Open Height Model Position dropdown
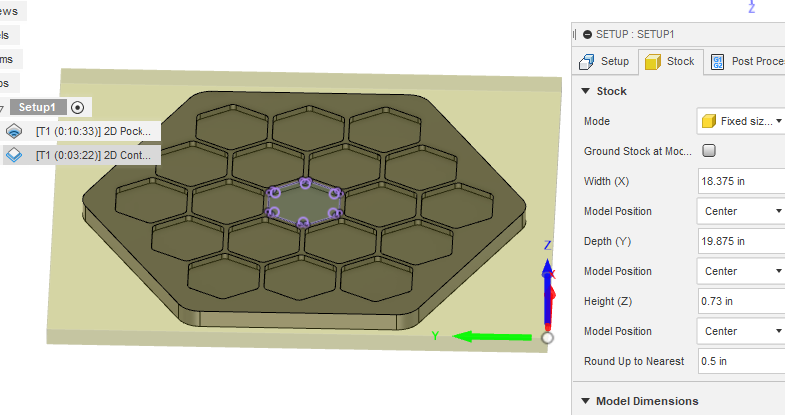 pos(741,331)
